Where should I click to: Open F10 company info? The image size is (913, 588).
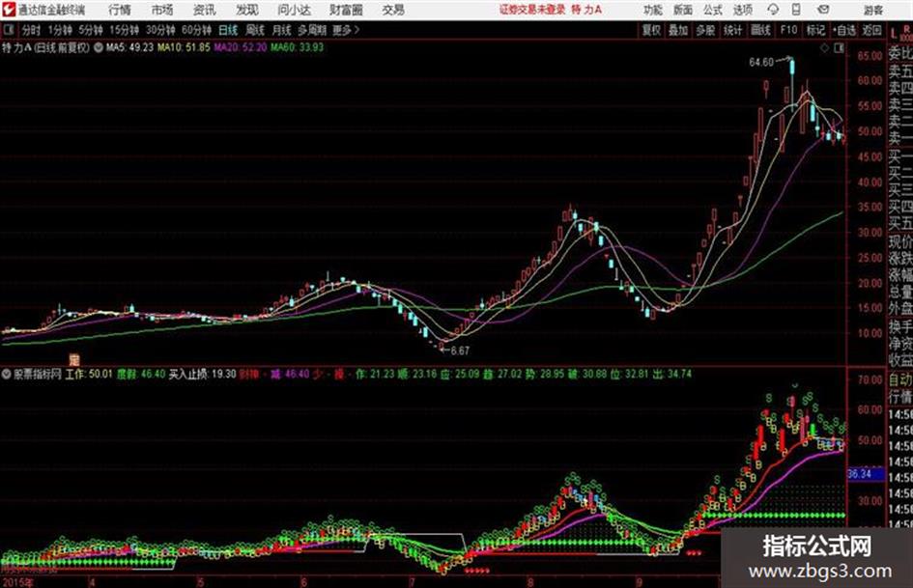(x=788, y=30)
